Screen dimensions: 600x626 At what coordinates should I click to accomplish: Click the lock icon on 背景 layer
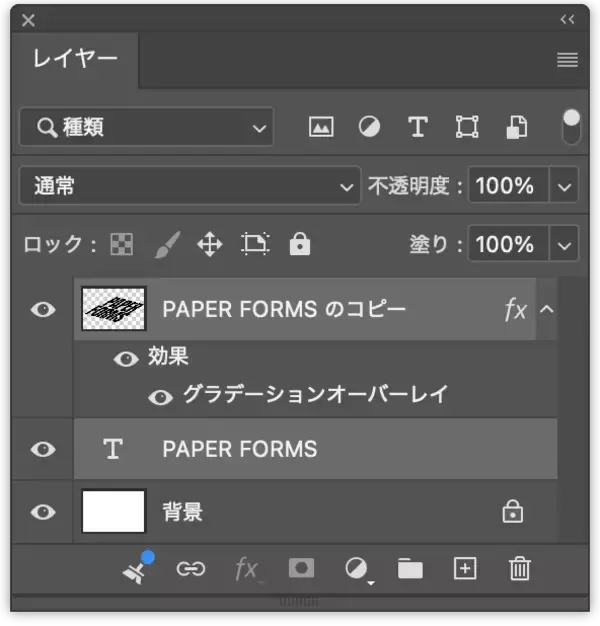pyautogui.click(x=513, y=511)
